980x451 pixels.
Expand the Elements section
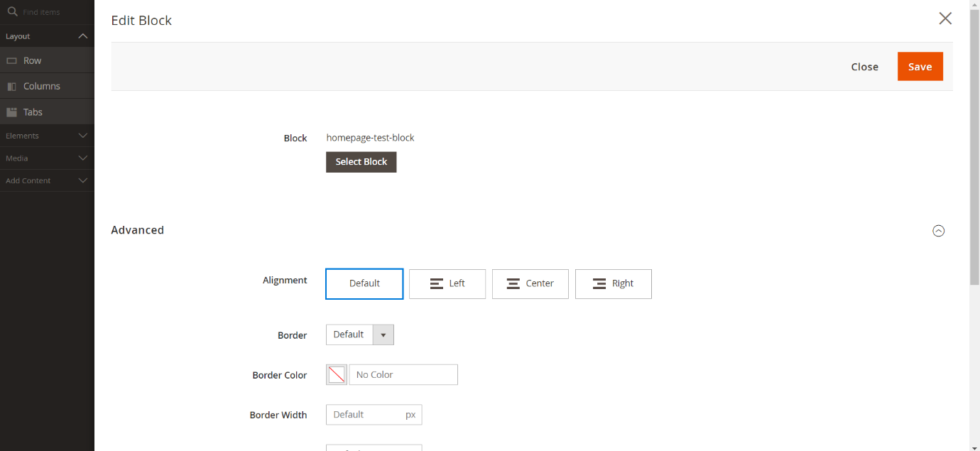pos(82,136)
